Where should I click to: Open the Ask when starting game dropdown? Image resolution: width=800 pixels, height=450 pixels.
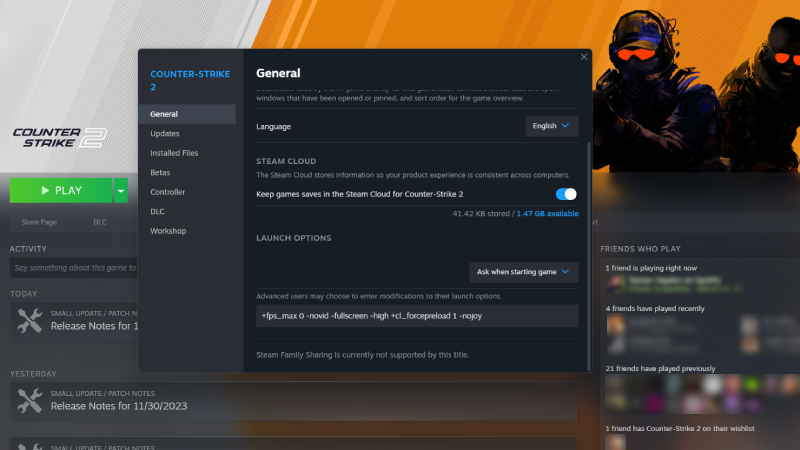point(523,272)
